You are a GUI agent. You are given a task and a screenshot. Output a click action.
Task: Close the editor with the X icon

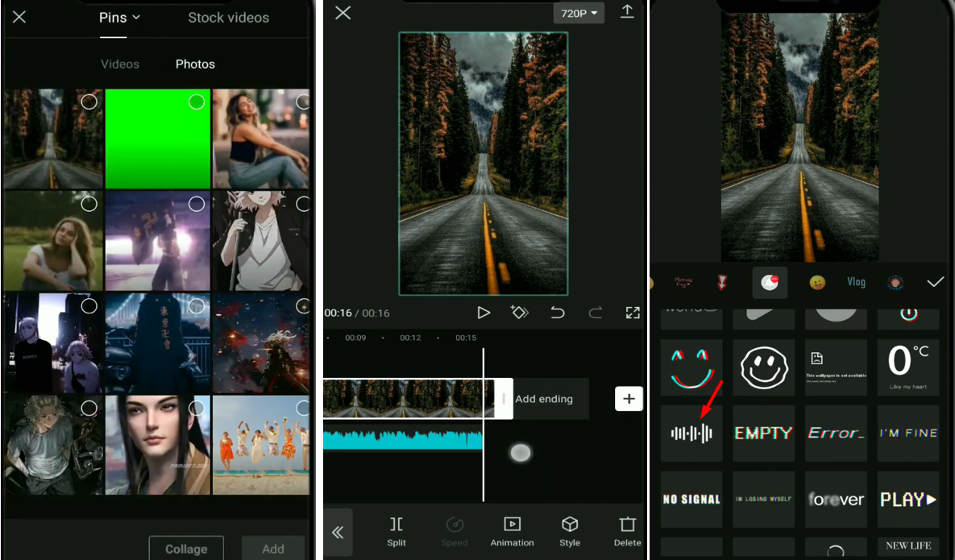coord(343,13)
